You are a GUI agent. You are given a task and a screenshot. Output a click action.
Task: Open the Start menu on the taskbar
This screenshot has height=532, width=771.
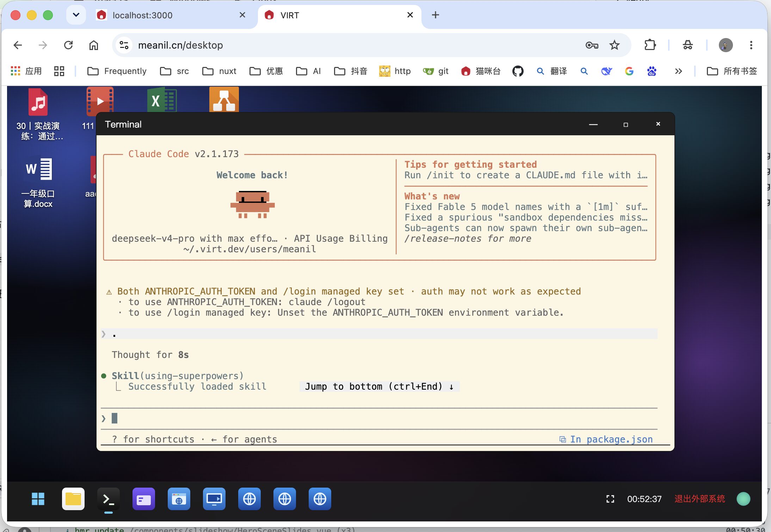38,499
